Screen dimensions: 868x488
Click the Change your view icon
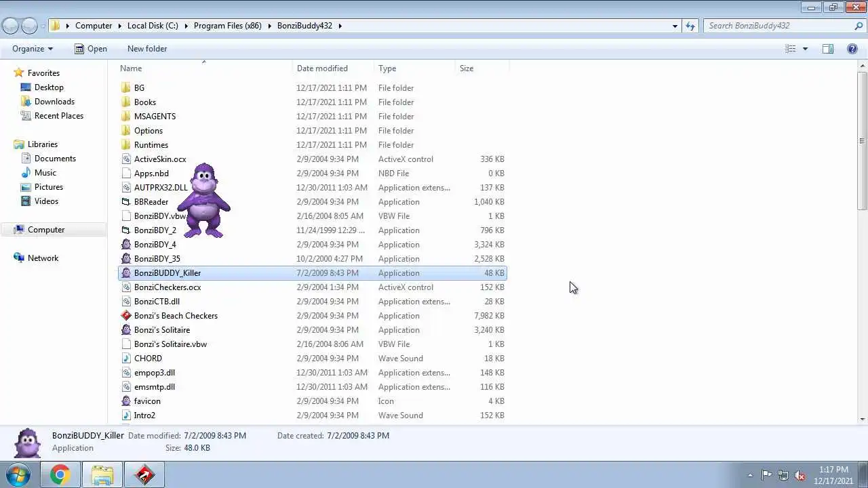click(791, 49)
